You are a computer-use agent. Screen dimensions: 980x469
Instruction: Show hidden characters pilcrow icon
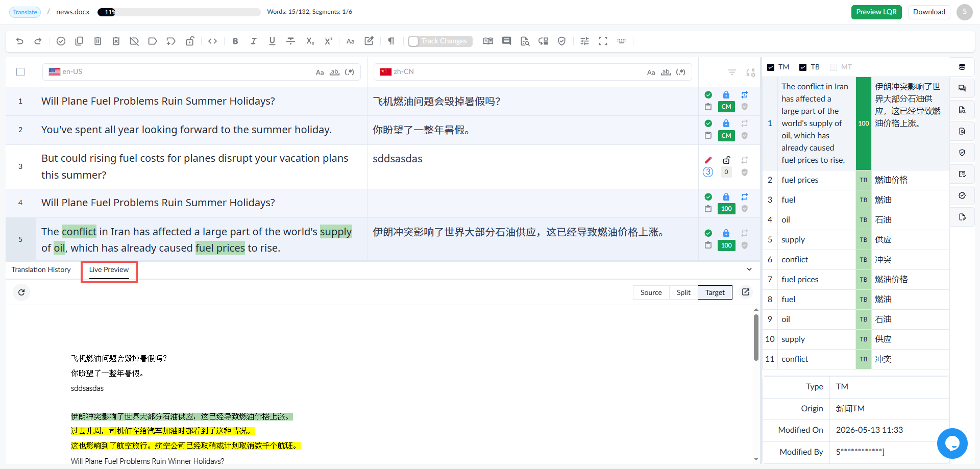tap(391, 41)
